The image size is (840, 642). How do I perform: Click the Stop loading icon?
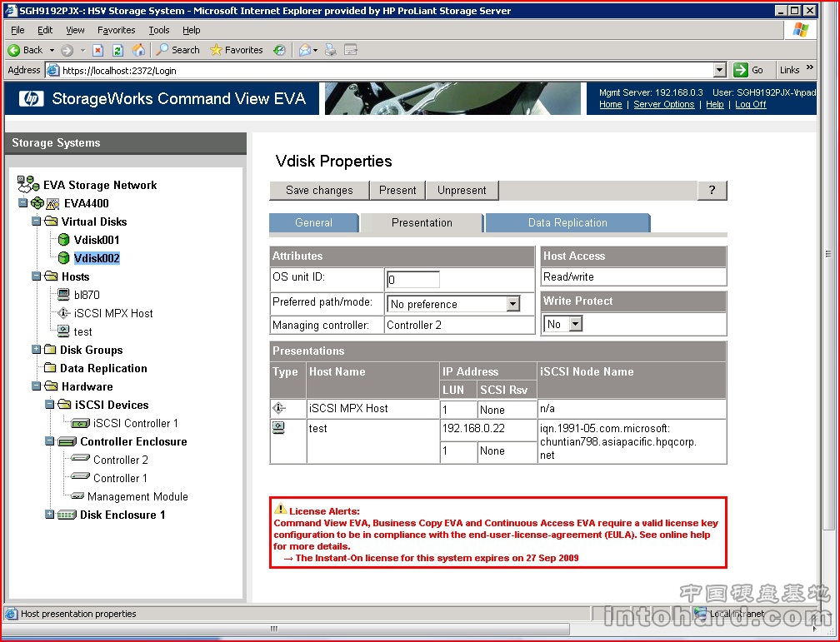pos(97,50)
